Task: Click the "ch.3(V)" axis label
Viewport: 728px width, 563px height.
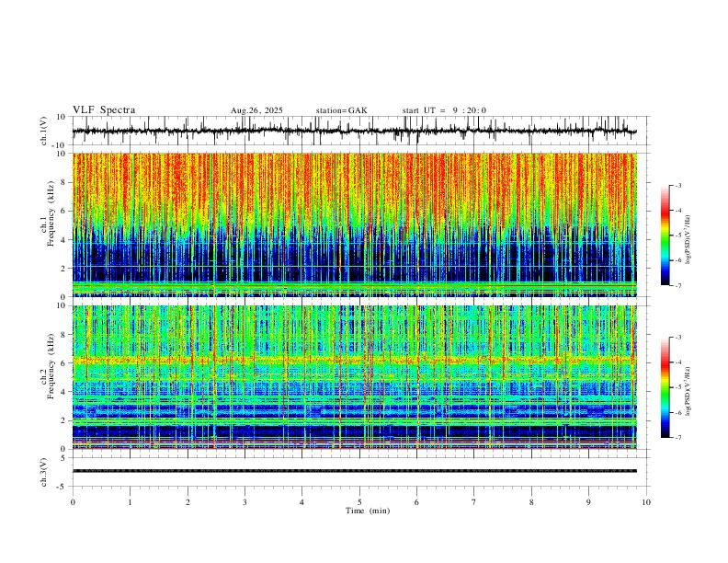Action: coord(44,472)
